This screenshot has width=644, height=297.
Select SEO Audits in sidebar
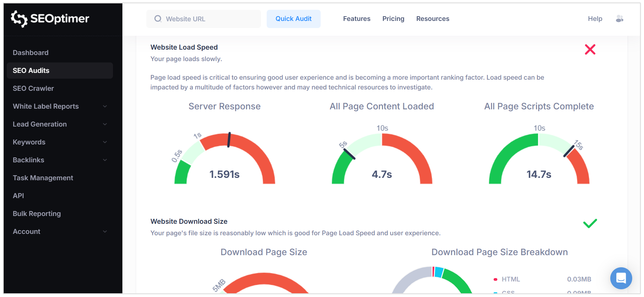[x=60, y=71]
